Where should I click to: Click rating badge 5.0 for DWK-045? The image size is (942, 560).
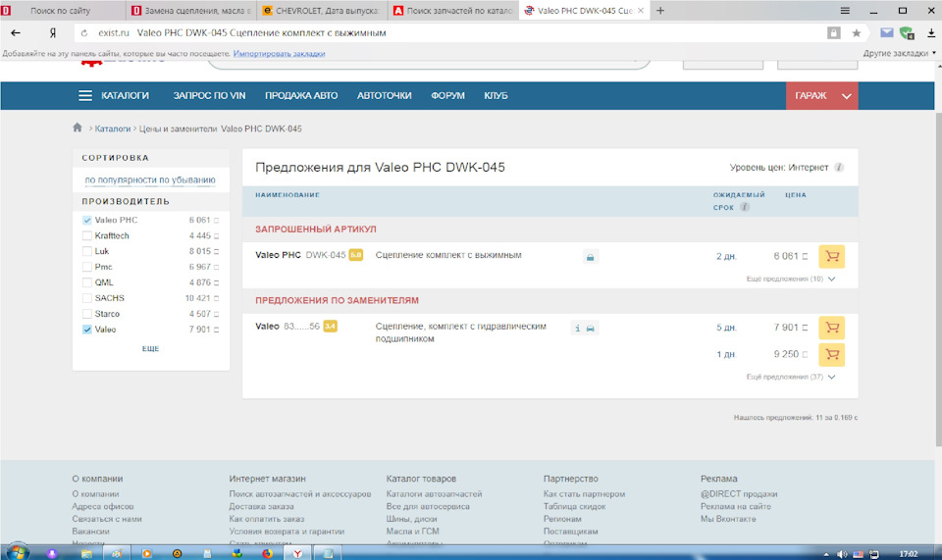355,255
